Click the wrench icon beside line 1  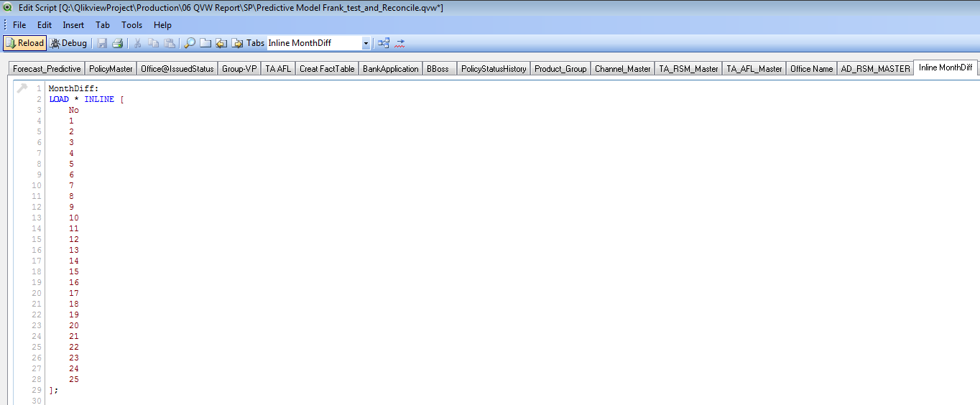[x=22, y=88]
